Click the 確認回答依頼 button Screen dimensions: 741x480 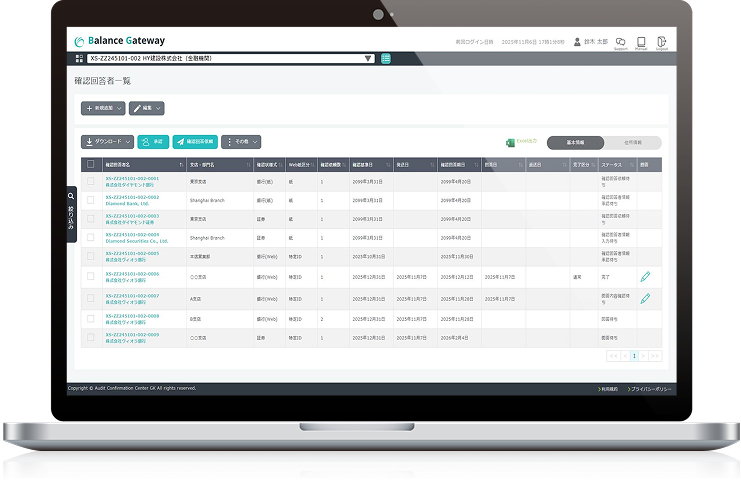pos(194,142)
